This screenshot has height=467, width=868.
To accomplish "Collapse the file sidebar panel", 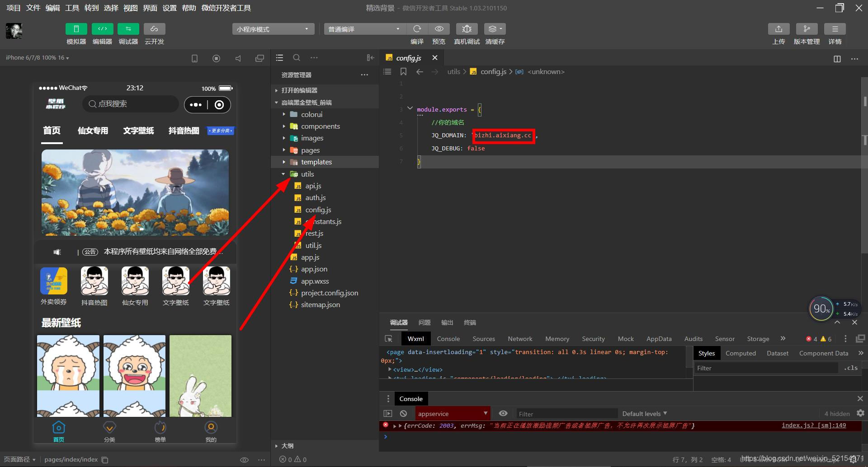I will (371, 58).
